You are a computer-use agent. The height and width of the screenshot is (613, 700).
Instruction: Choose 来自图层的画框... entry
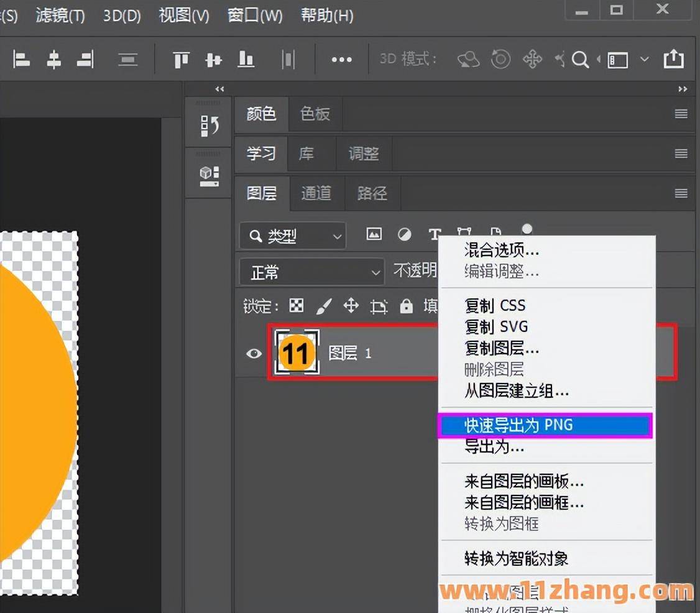click(546, 503)
